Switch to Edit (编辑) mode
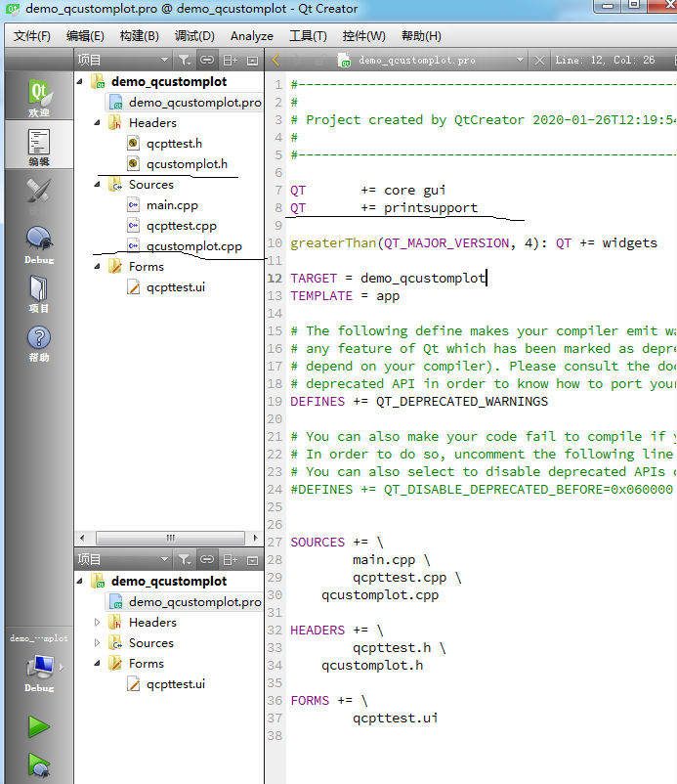The width and height of the screenshot is (677, 784). (x=39, y=146)
